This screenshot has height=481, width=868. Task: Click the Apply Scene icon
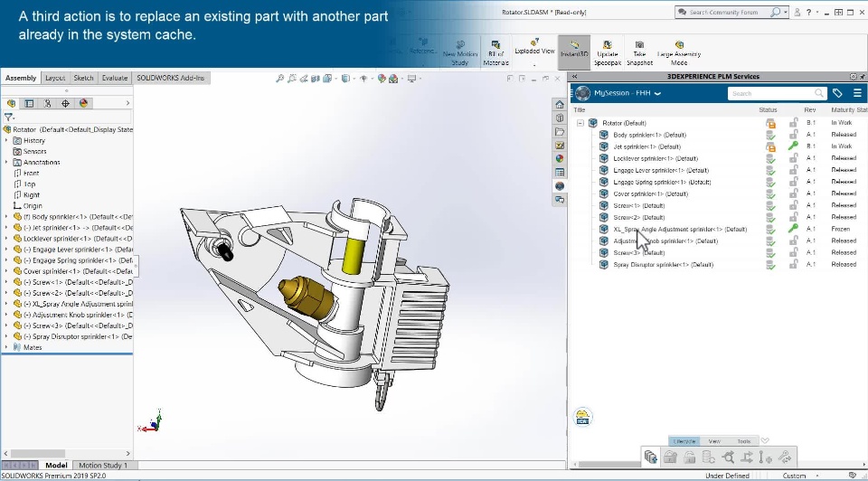(393, 79)
